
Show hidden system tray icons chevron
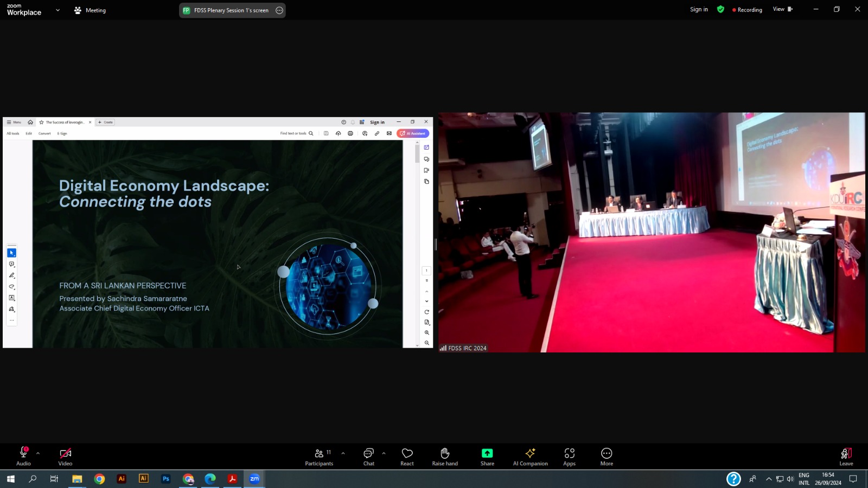point(769,479)
